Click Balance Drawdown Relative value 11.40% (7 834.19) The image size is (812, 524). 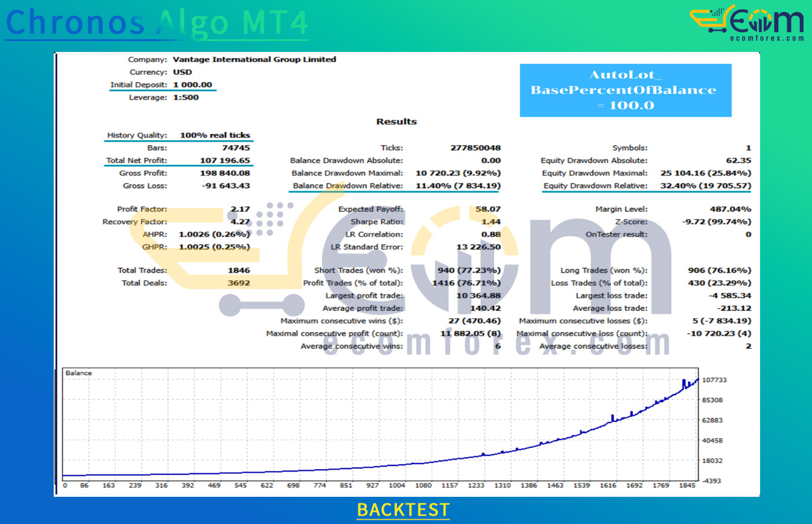click(457, 187)
